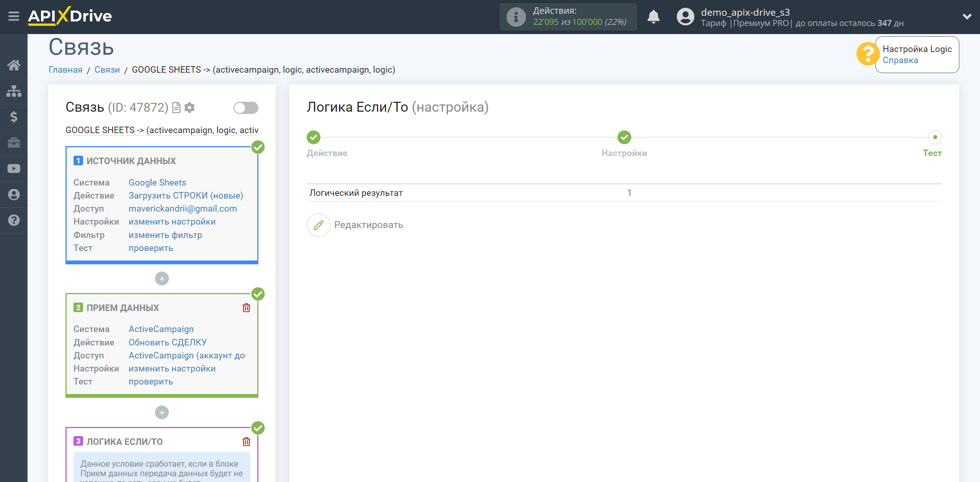The image size is (980, 482).
Task: Click the Редактировать button
Action: tap(354, 225)
